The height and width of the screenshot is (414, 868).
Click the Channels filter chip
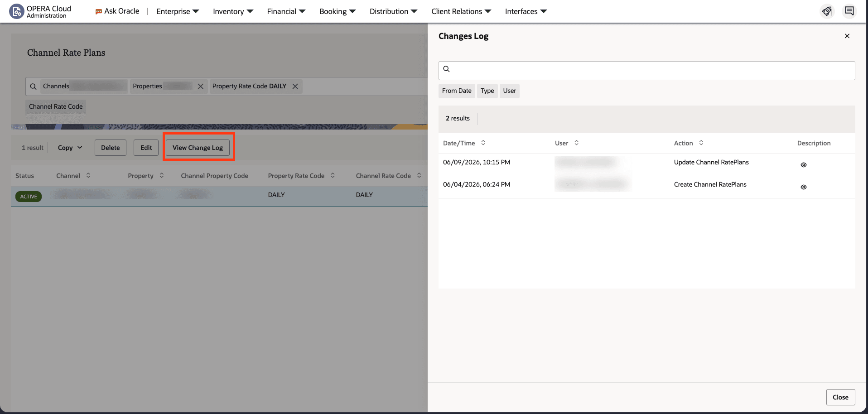click(x=84, y=87)
